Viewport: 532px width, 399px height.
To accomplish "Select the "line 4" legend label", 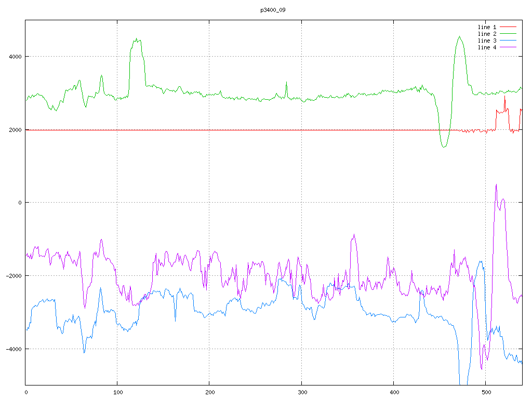I will click(487, 47).
